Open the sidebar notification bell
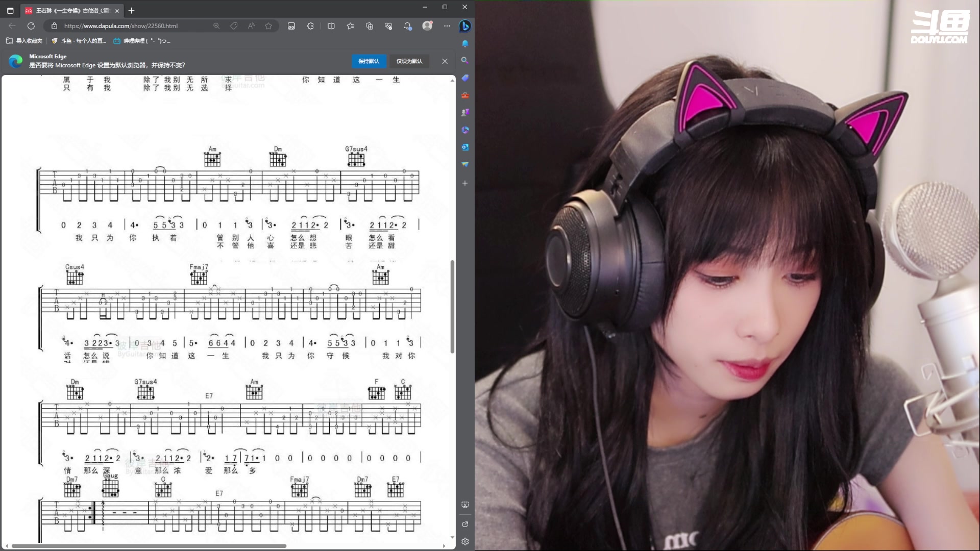Image resolution: width=980 pixels, height=551 pixels. [465, 43]
